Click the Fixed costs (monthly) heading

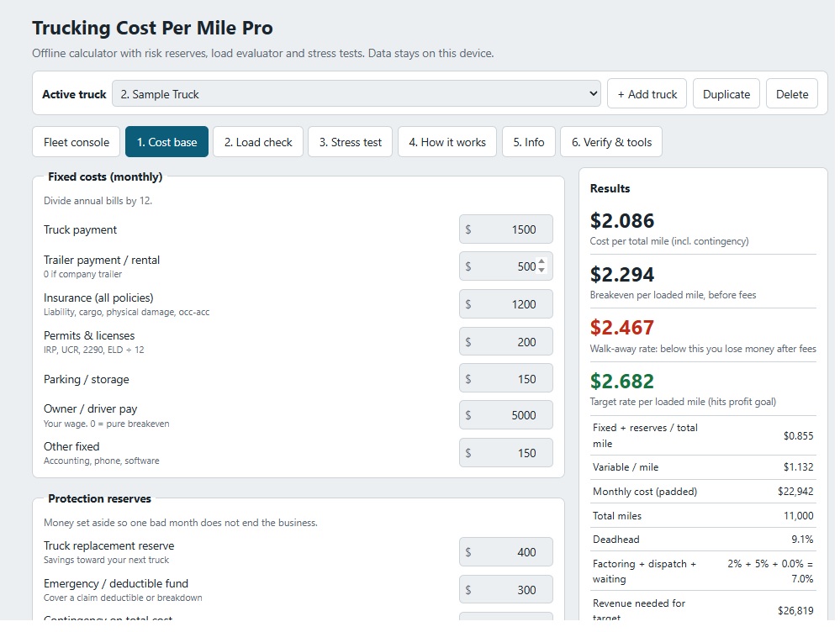tap(105, 176)
